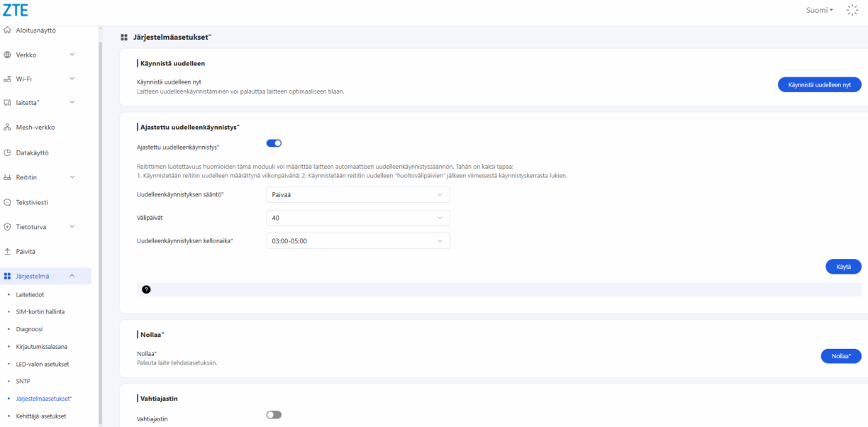The image size is (868, 427).
Task: Click the Tekstiviesti message icon
Action: point(8,202)
